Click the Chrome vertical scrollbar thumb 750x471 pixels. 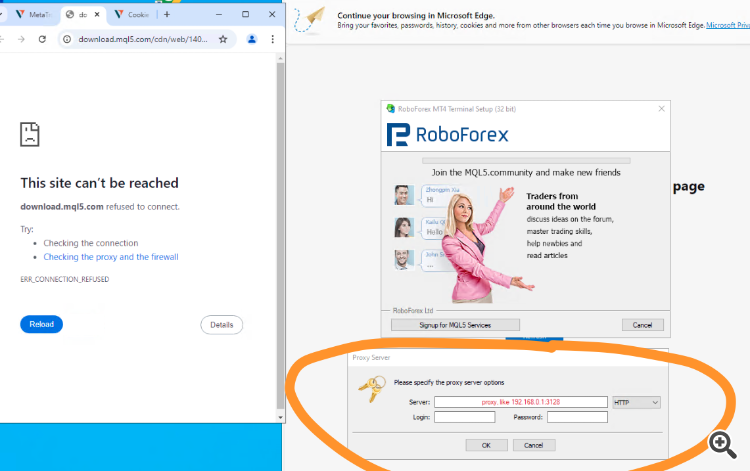[280, 235]
